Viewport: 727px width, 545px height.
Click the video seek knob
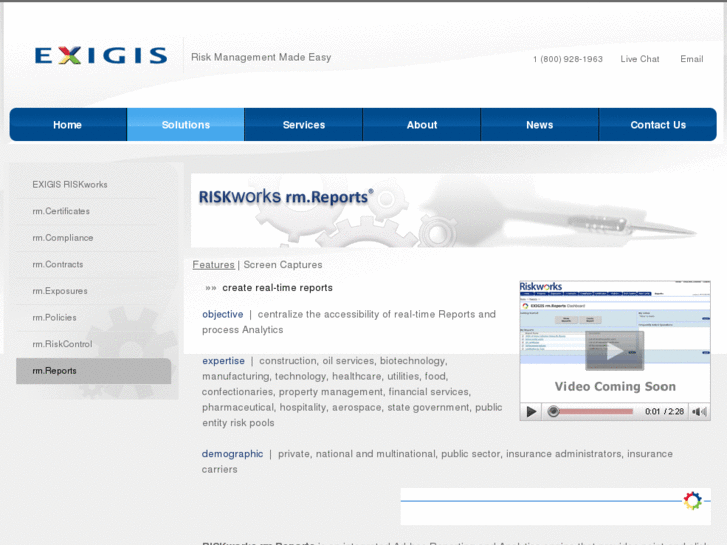point(553,411)
